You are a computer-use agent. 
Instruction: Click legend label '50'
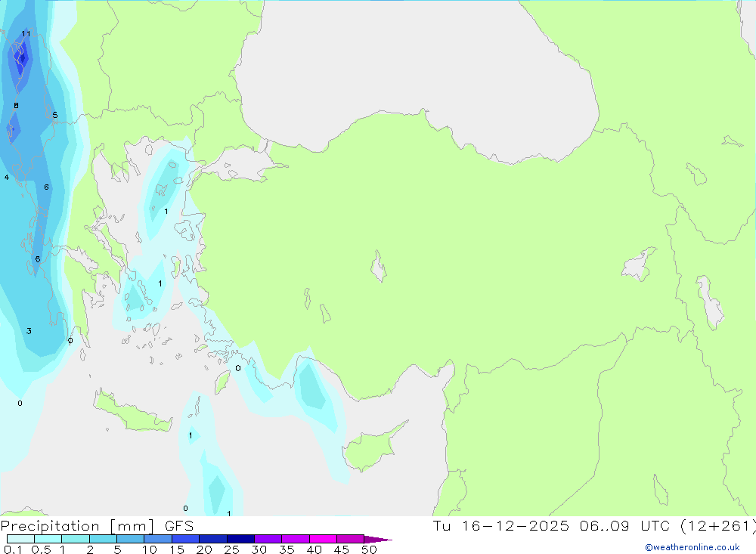(370, 549)
